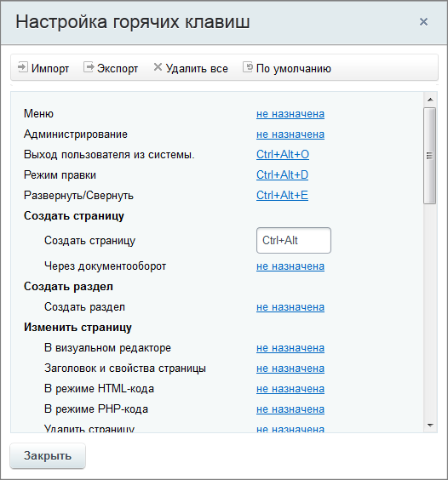Click the Import icon in toolbar
Image resolution: width=448 pixels, height=480 pixels.
23,67
